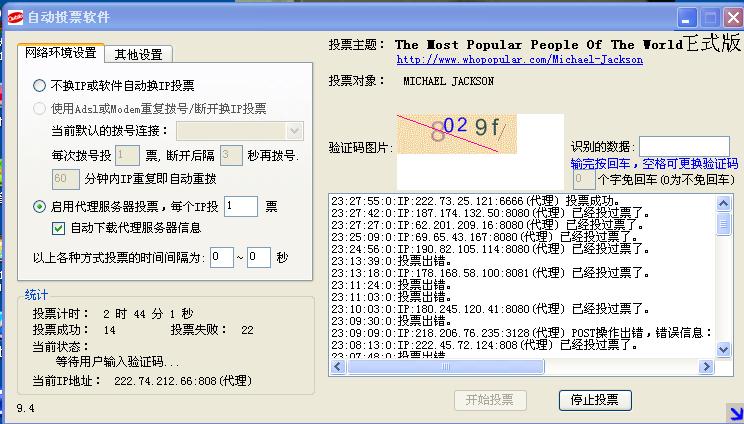Click the log scroll left arrow

(338, 367)
